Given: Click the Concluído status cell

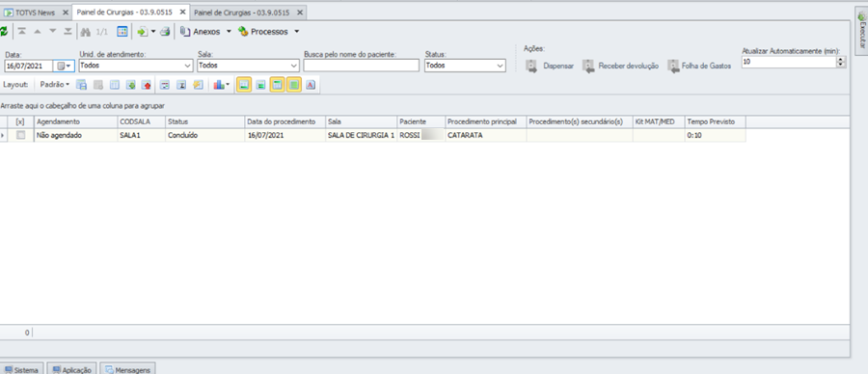Looking at the screenshot, I should coord(204,135).
